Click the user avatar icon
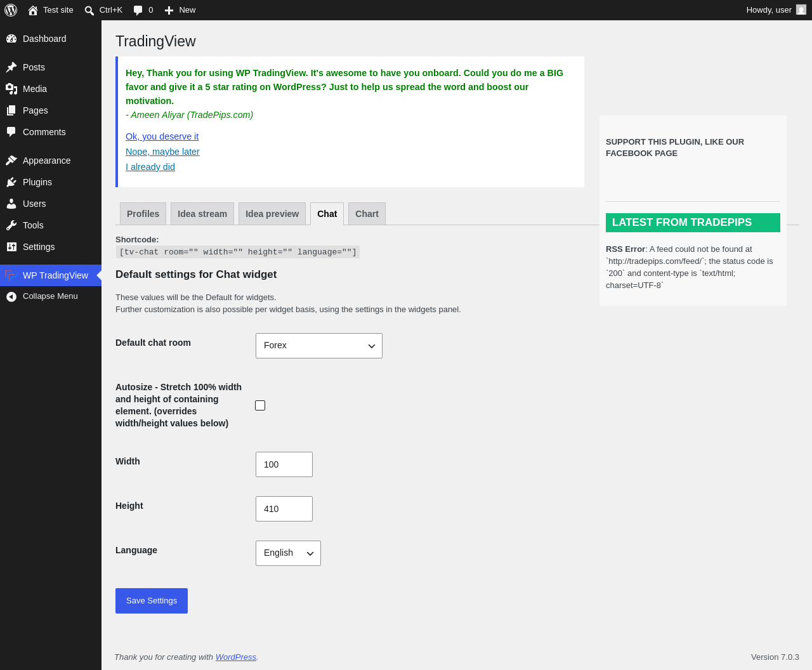This screenshot has width=812, height=670. pyautogui.click(x=801, y=10)
